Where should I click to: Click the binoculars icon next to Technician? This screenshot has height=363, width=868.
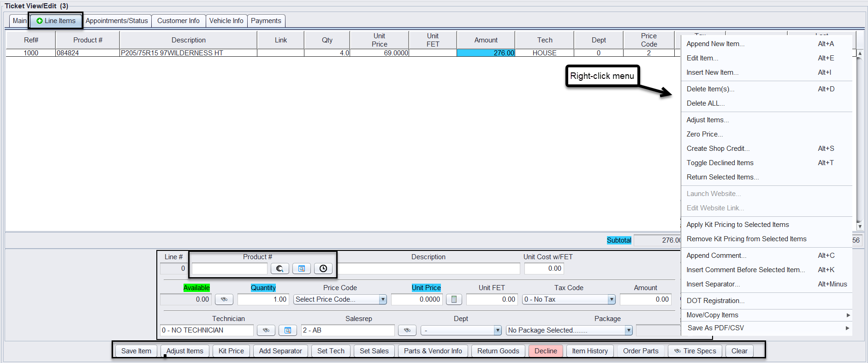(x=266, y=330)
